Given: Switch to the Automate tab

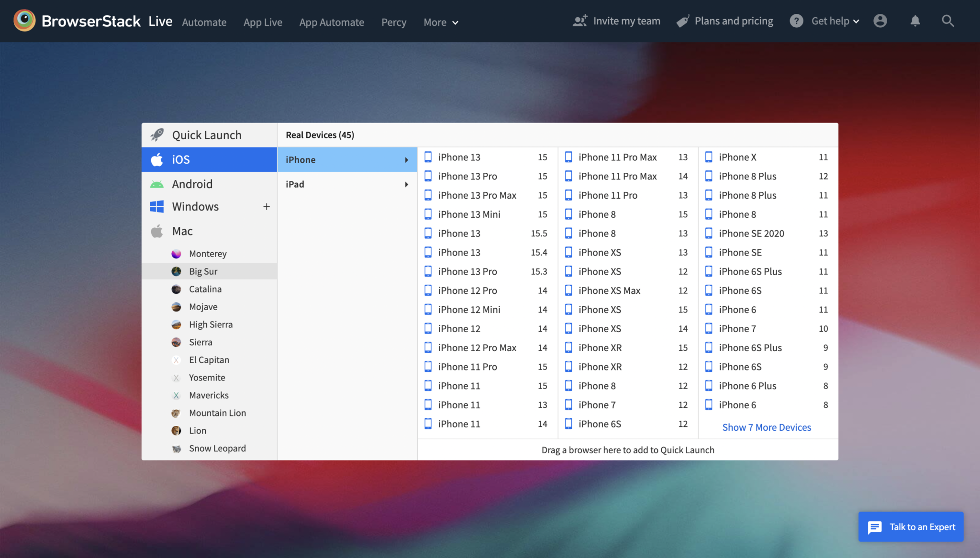Looking at the screenshot, I should pyautogui.click(x=204, y=22).
